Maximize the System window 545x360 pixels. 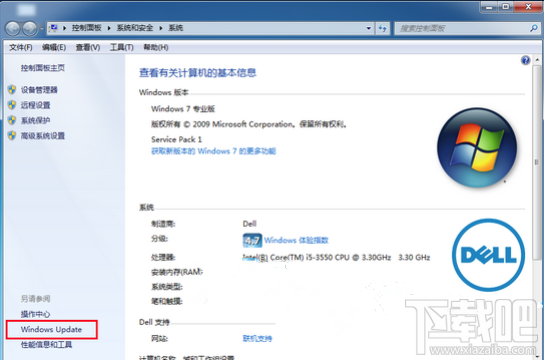tap(506, 7)
